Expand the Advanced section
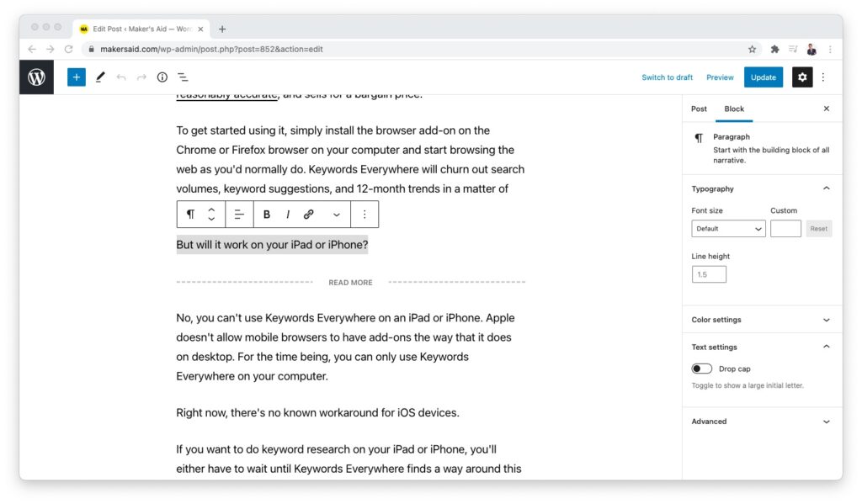 (x=761, y=422)
